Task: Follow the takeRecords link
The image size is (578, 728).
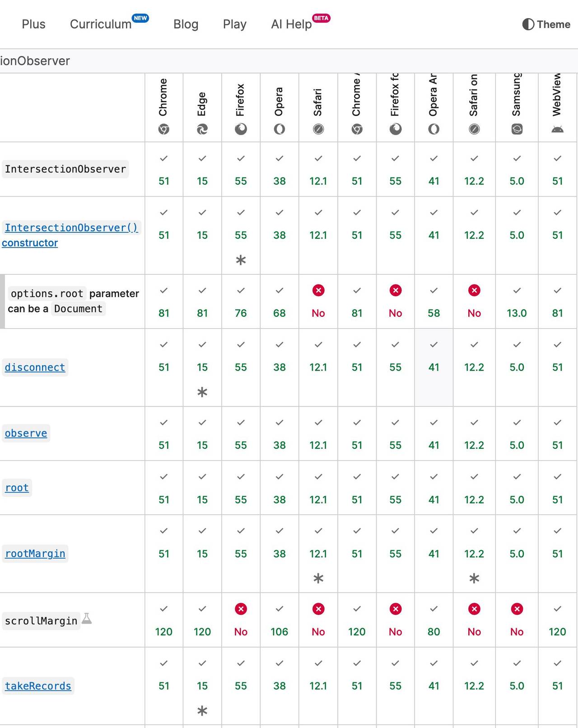Action: coord(38,686)
